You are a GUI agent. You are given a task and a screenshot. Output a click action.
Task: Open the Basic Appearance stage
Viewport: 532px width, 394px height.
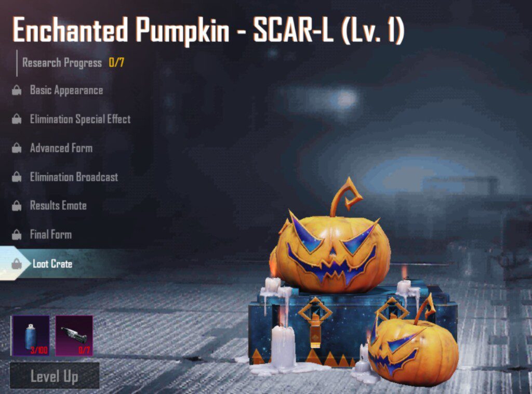pos(66,90)
